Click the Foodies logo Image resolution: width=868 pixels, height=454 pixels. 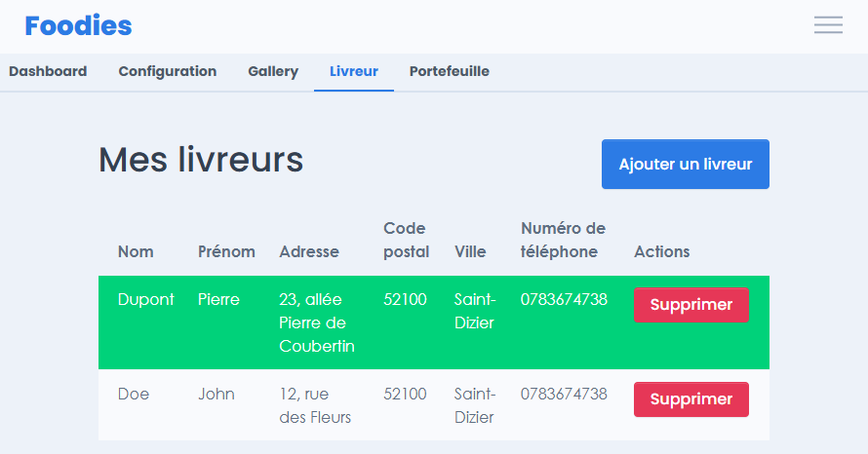[x=79, y=26]
